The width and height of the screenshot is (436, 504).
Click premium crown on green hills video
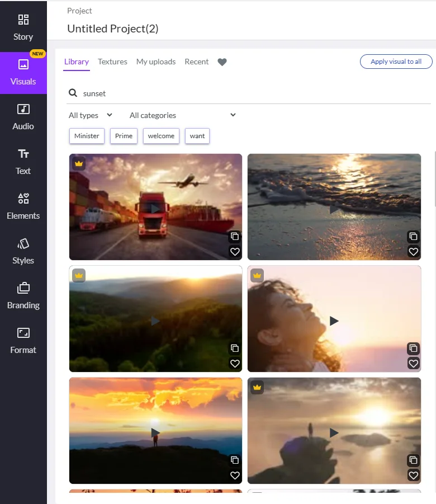coord(79,275)
